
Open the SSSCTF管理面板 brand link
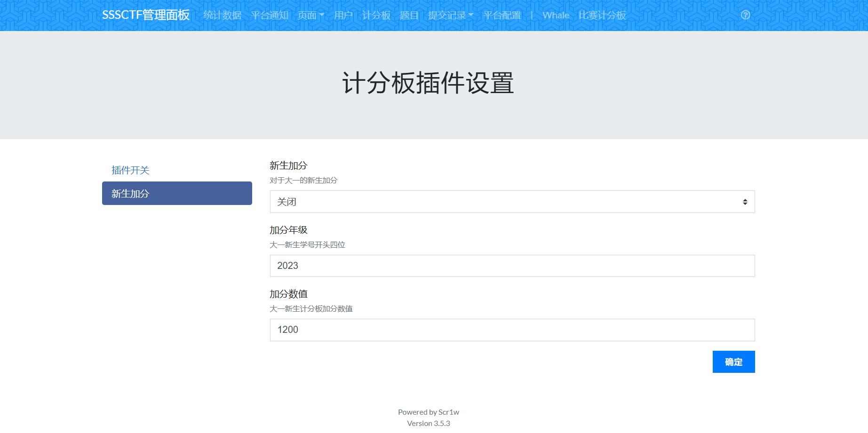[146, 15]
